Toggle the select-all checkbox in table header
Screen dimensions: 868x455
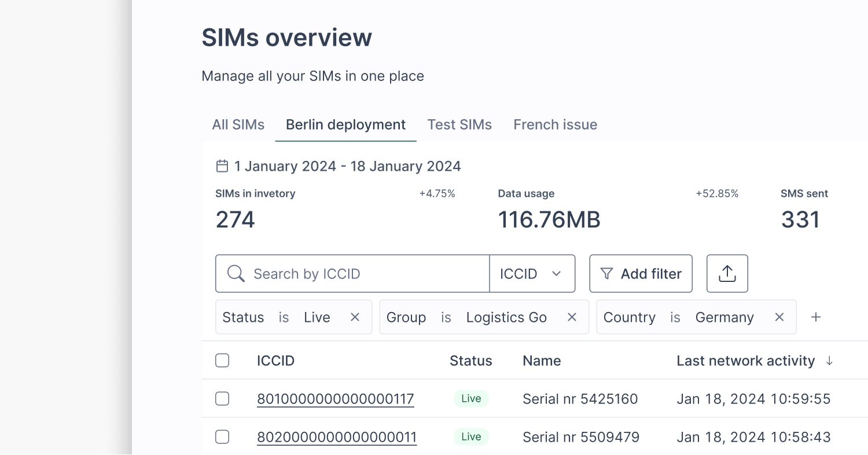[222, 361]
